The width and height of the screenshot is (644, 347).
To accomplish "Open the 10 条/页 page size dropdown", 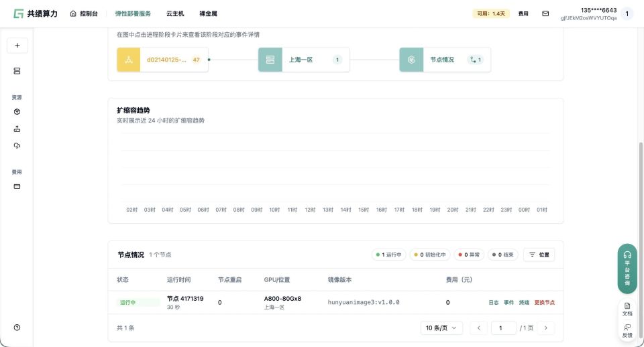I will 441,328.
